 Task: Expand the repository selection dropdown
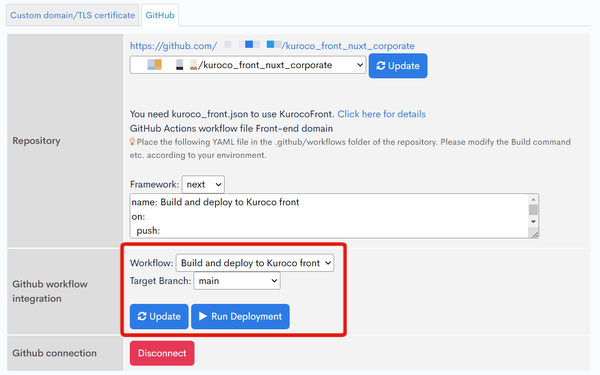click(248, 65)
